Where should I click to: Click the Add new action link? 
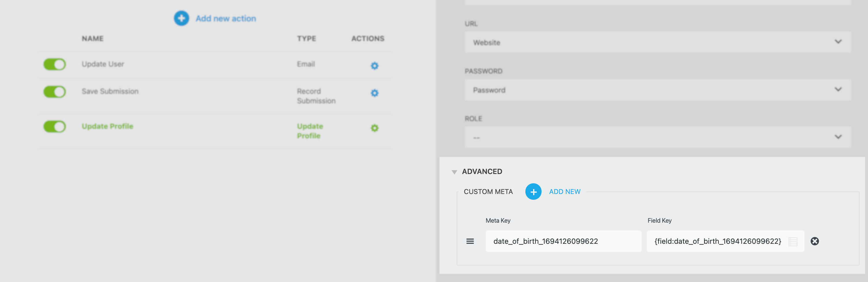pos(226,19)
